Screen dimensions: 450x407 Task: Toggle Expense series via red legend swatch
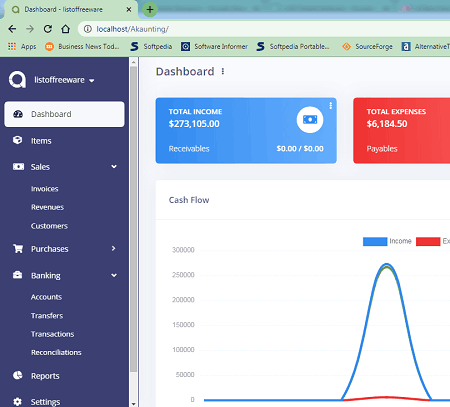[428, 241]
